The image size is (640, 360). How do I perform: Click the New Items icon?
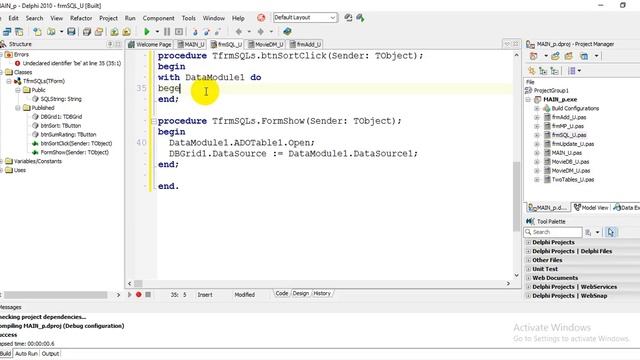tap(37, 31)
